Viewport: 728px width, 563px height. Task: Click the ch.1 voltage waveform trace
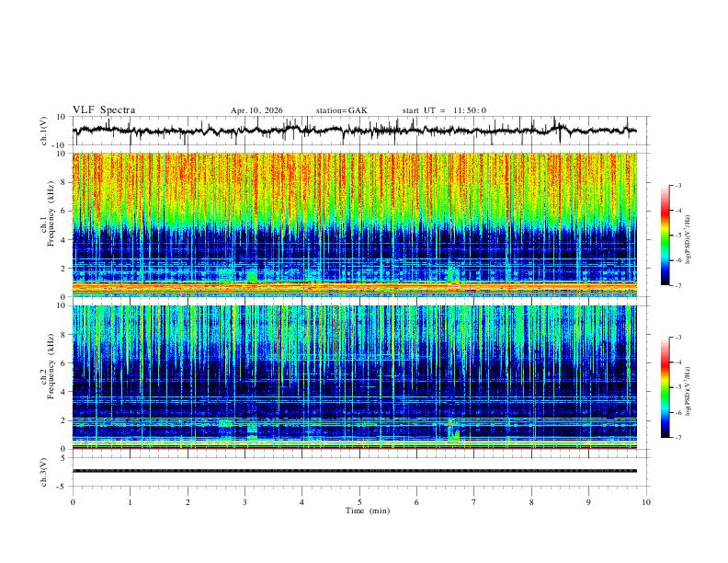(355, 131)
